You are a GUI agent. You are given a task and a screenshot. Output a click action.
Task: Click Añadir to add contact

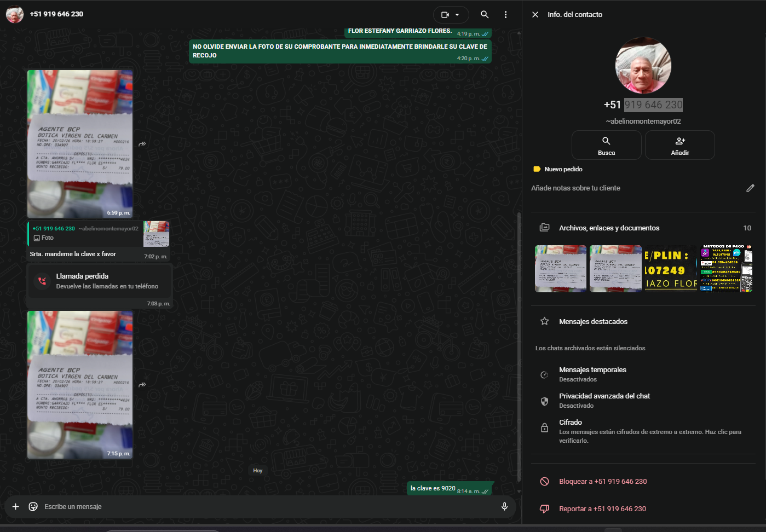tap(679, 145)
